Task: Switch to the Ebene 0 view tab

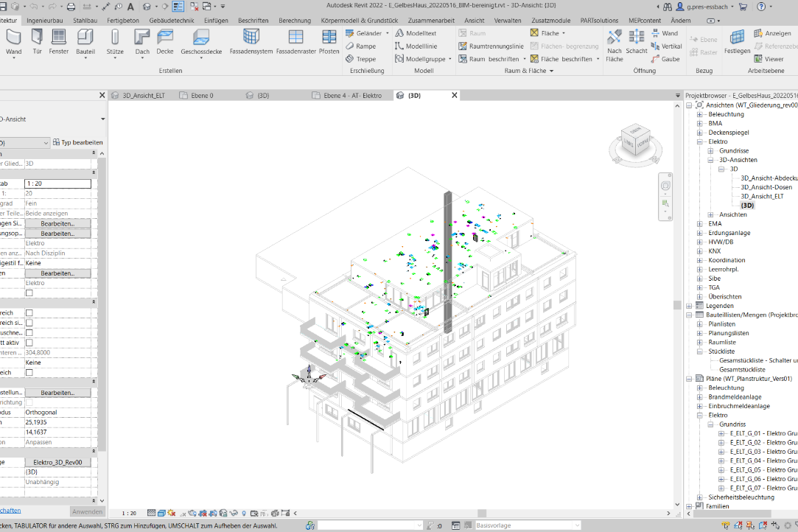Action: 200,96
